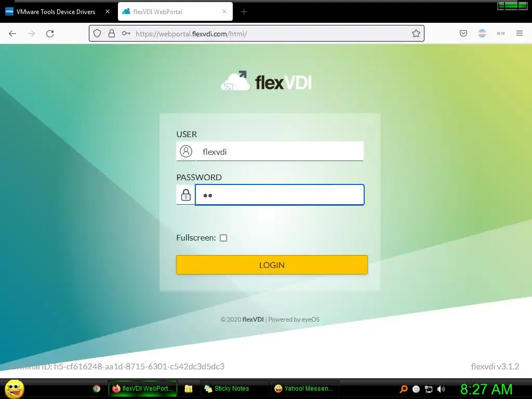Open the Pocket save icon

pyautogui.click(x=463, y=33)
